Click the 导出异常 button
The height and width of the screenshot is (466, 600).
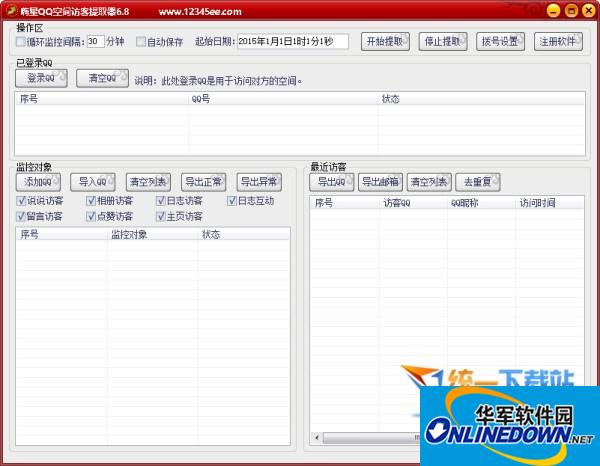(259, 182)
